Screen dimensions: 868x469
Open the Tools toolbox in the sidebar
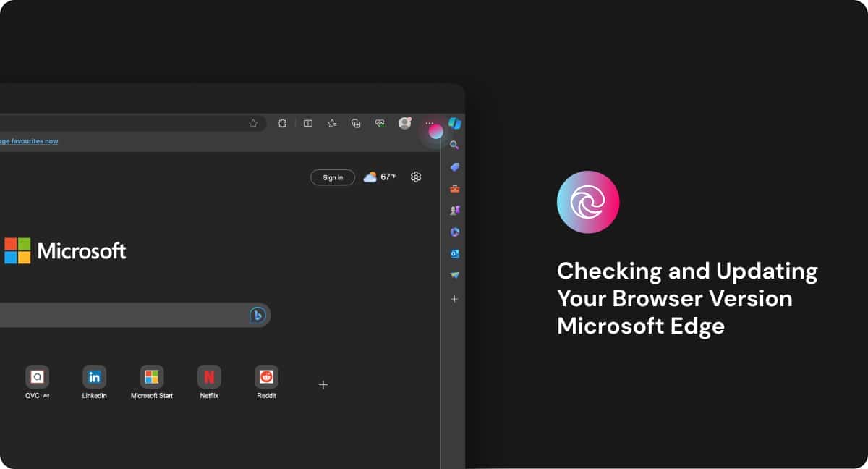pyautogui.click(x=455, y=188)
